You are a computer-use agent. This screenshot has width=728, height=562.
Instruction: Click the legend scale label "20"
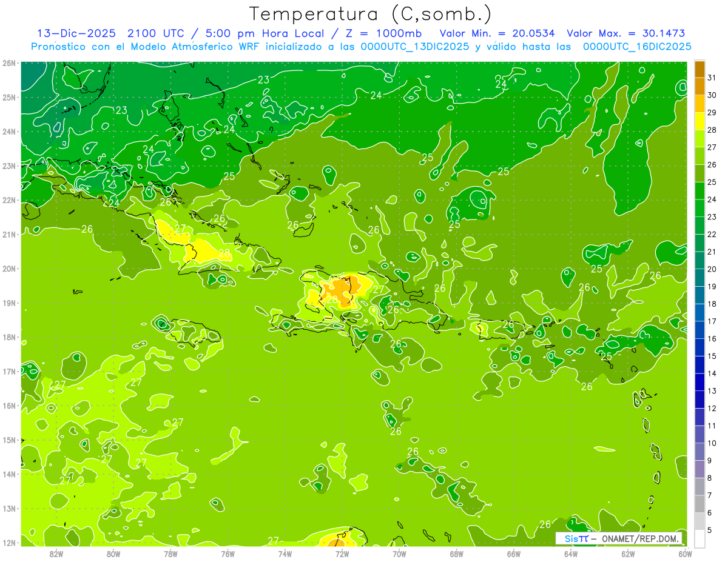712,269
